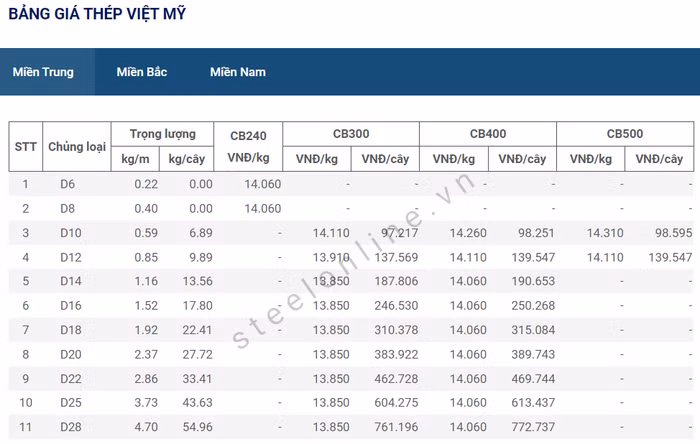Click the CB500 group header
Image resolution: width=700 pixels, height=444 pixels.
[x=625, y=134]
